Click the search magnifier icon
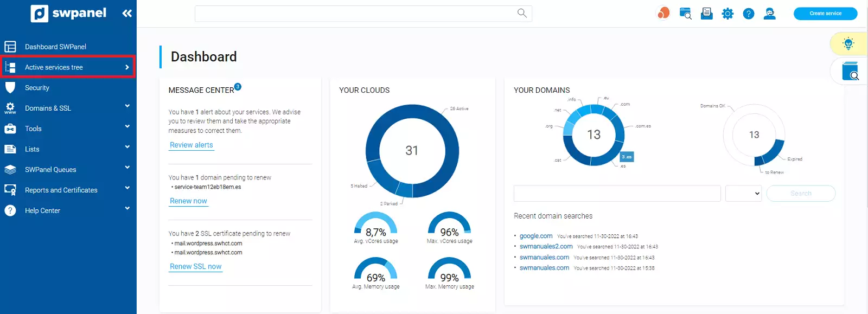The width and height of the screenshot is (868, 314). (522, 13)
